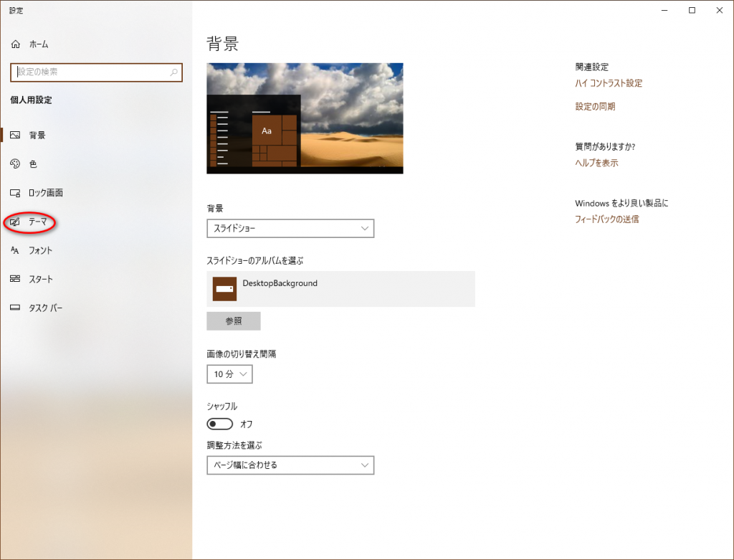Select the DesktopBackground album folder icon
This screenshot has height=560, width=734.
point(224,289)
